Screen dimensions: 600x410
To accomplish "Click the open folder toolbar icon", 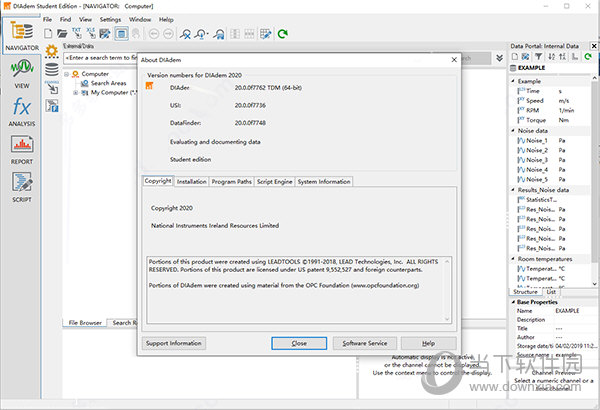I will tap(62, 34).
